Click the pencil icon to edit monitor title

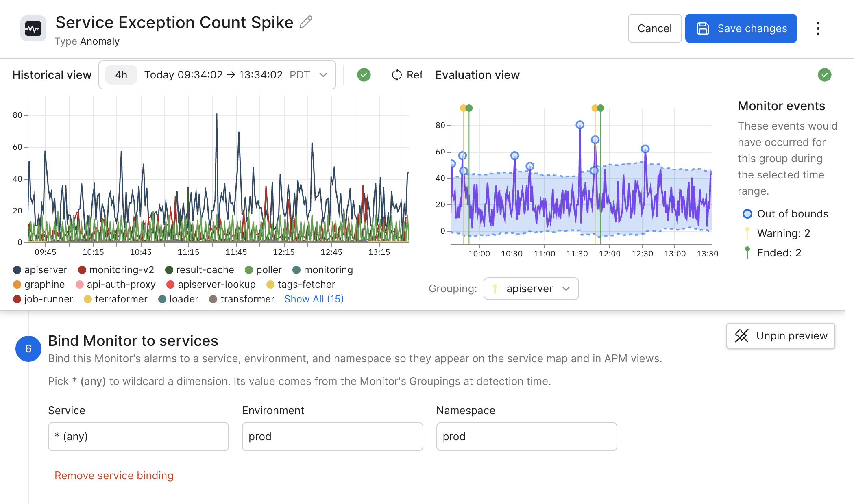305,22
